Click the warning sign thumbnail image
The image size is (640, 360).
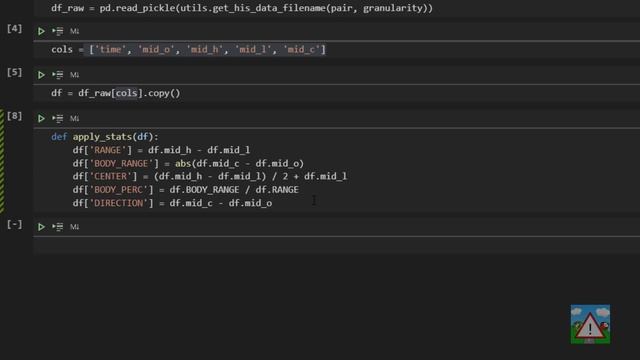590,324
